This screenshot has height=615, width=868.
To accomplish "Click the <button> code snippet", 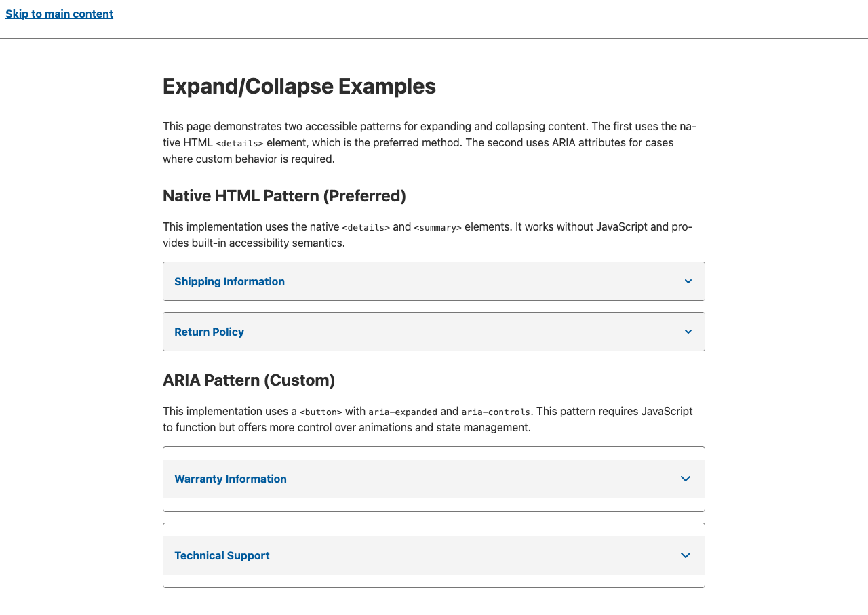I will click(321, 412).
